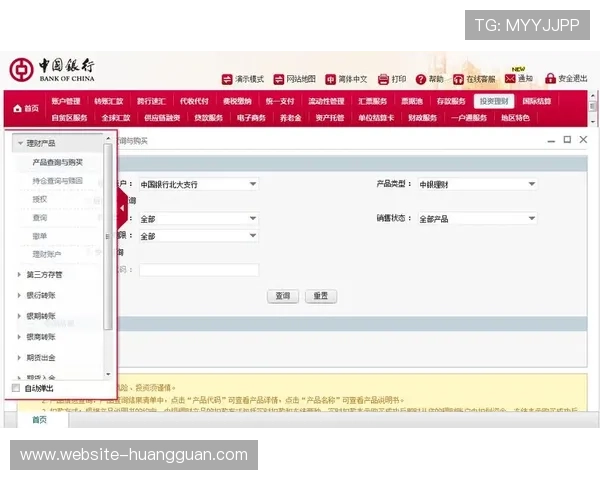
Task: Select 撤单 in sidebar
Action: tap(40, 236)
